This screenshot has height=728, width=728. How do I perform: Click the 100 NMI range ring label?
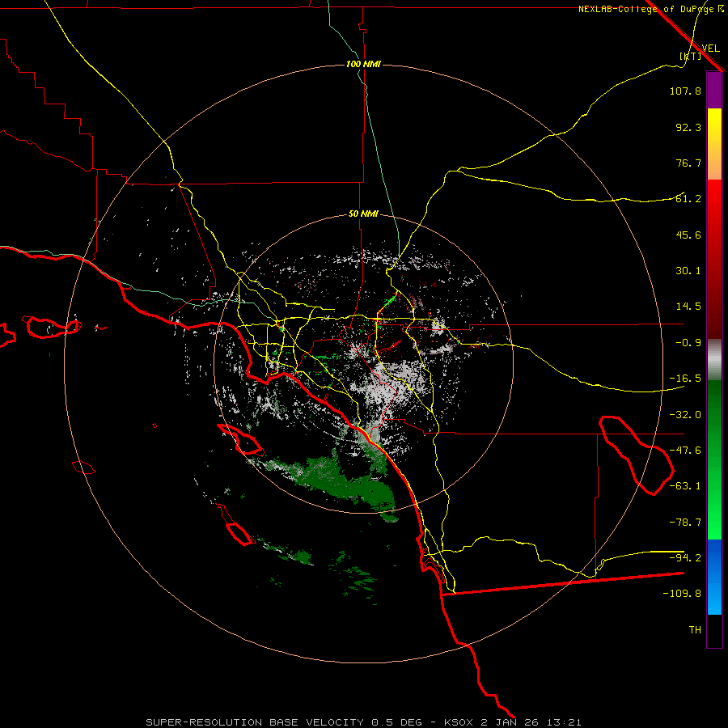tap(363, 64)
